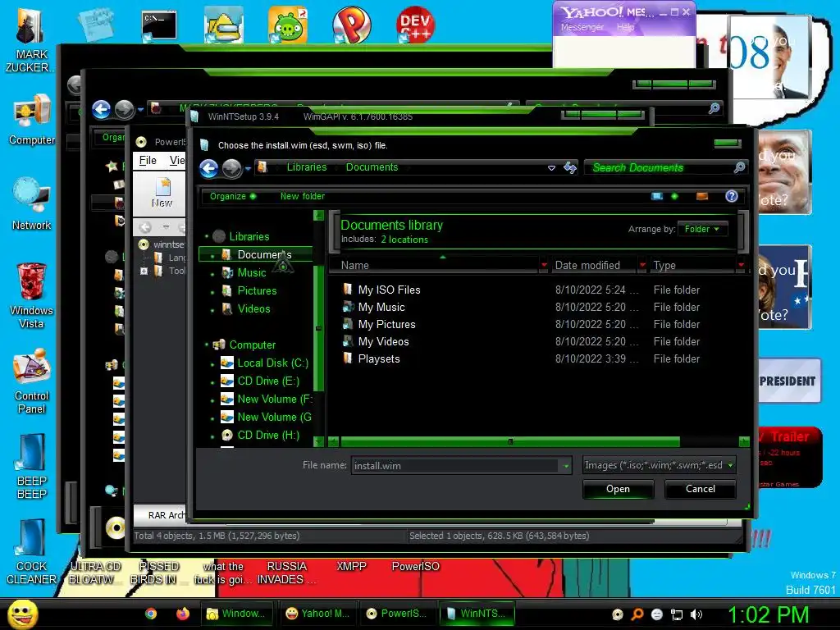The width and height of the screenshot is (840, 630).
Task: Select the My Videos folder row
Action: [536, 342]
